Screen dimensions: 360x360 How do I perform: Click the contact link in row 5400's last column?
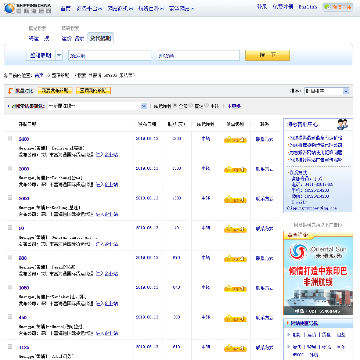point(264,139)
